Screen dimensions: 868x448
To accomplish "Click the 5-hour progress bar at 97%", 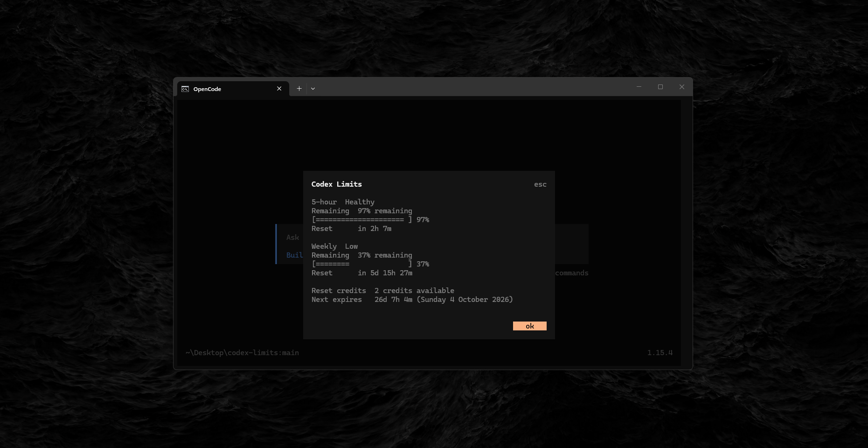I will pos(370,220).
